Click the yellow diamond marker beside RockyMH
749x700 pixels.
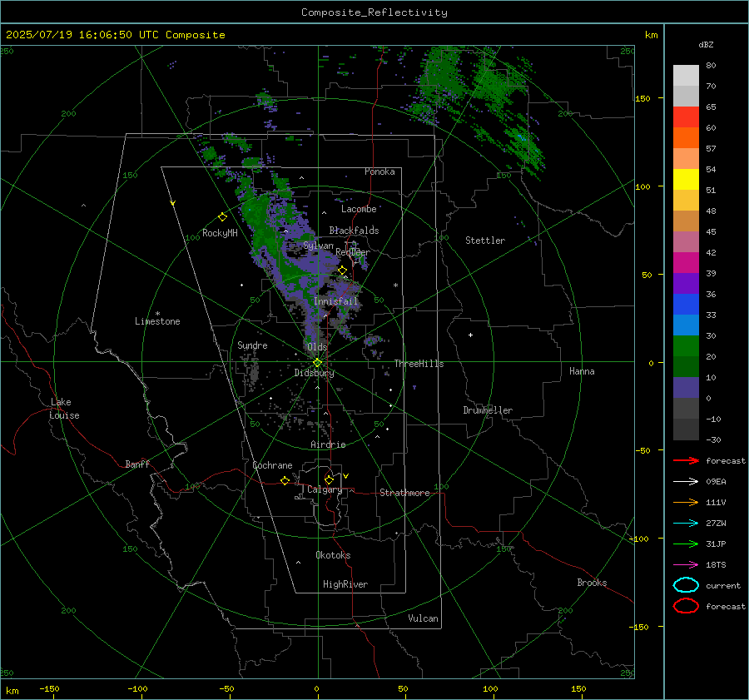(x=222, y=217)
